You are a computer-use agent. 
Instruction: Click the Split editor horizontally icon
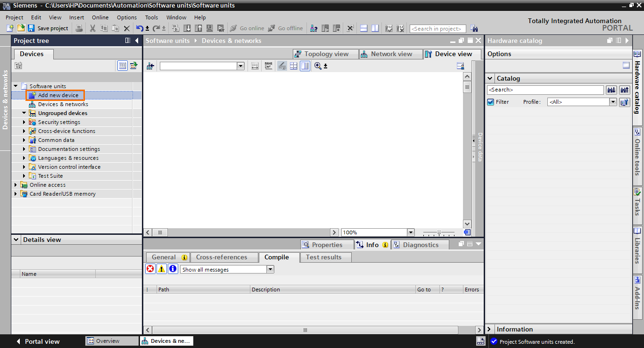coord(364,28)
